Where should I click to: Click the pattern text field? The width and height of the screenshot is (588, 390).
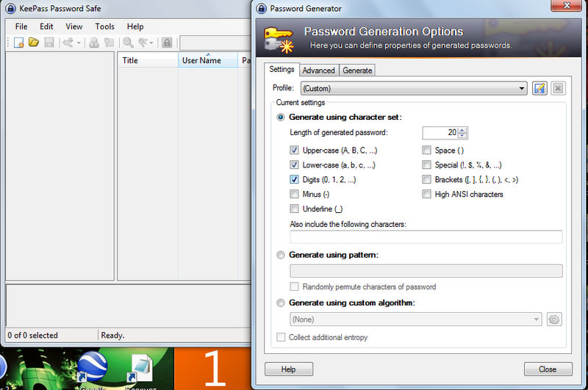(x=426, y=271)
